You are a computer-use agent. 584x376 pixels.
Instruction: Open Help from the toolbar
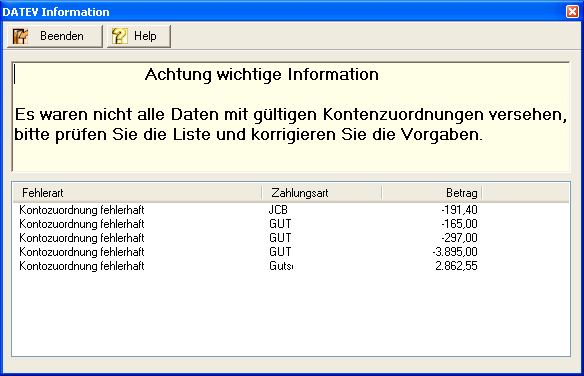pos(139,36)
